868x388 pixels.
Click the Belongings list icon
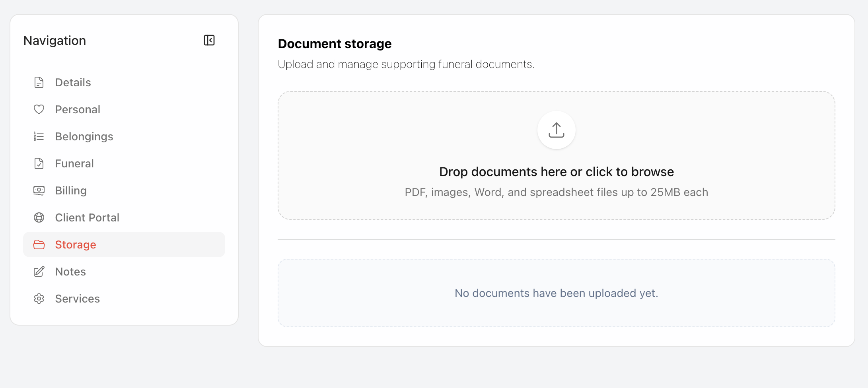[39, 136]
